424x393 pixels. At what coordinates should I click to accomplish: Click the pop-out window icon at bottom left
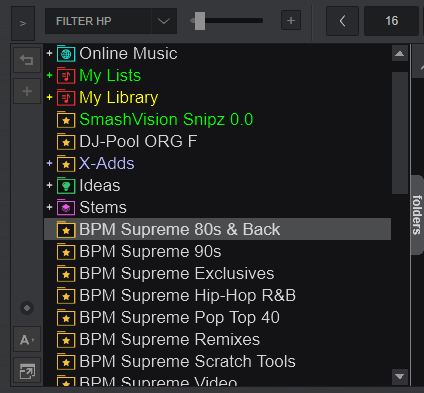click(27, 370)
